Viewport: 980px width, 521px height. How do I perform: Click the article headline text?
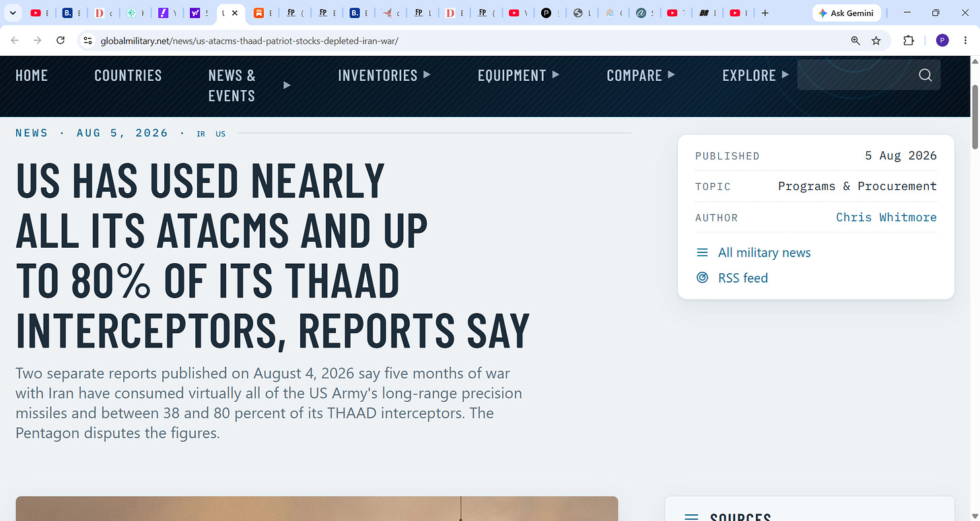tap(273, 255)
